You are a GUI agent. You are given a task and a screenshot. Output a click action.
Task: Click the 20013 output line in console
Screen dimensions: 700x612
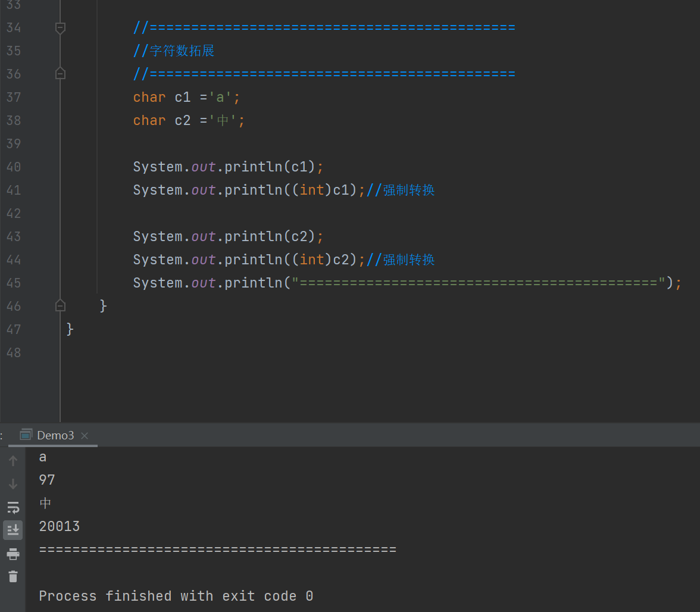pos(60,526)
